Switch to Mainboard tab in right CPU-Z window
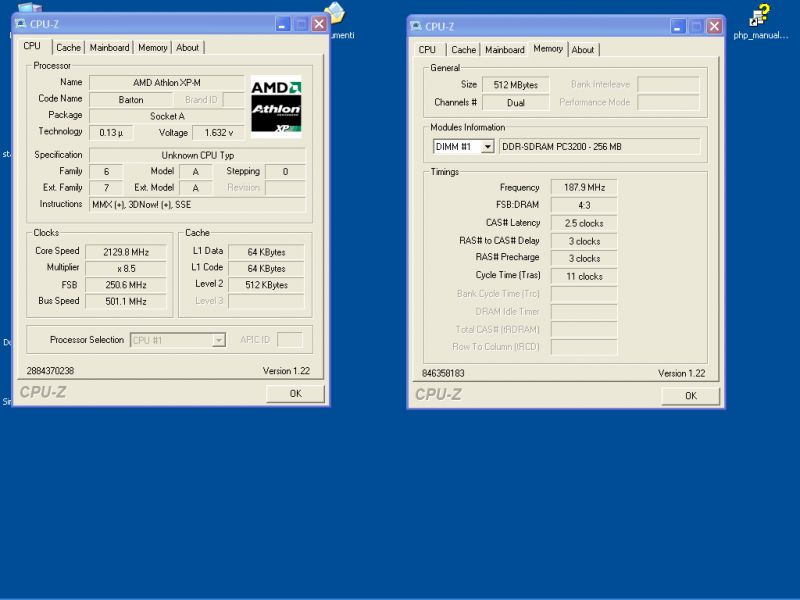The width and height of the screenshot is (800, 600). pyautogui.click(x=505, y=49)
